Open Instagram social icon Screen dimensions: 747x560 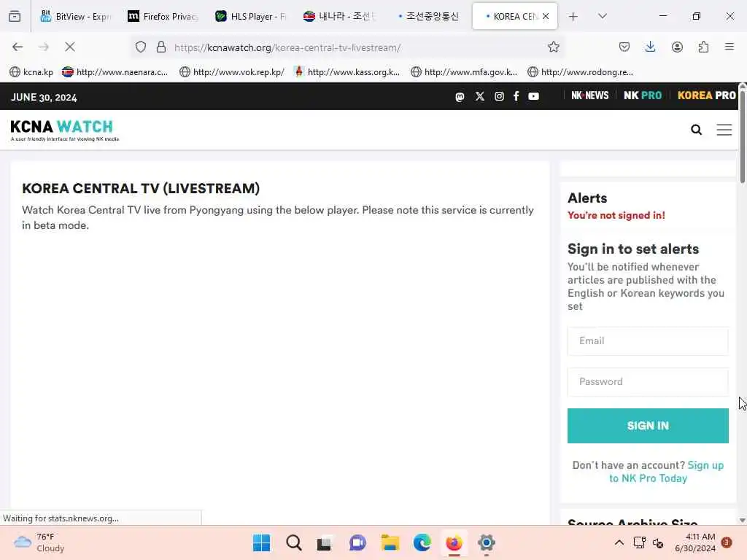click(x=499, y=96)
